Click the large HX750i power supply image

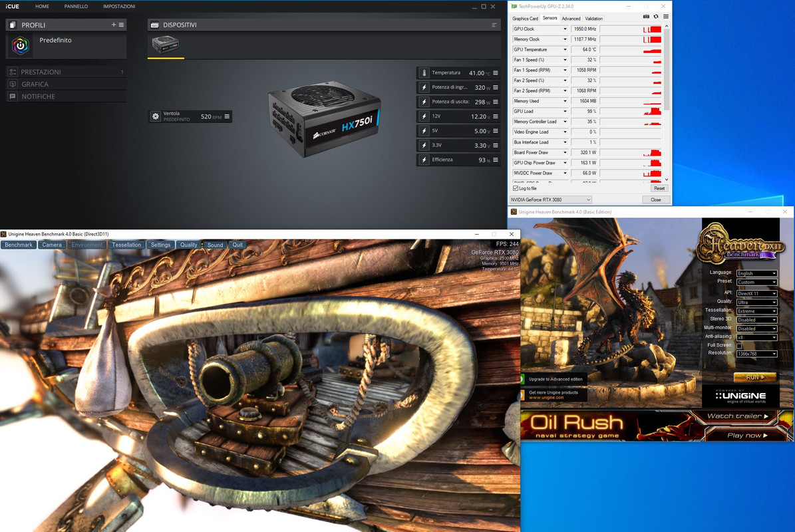325,119
